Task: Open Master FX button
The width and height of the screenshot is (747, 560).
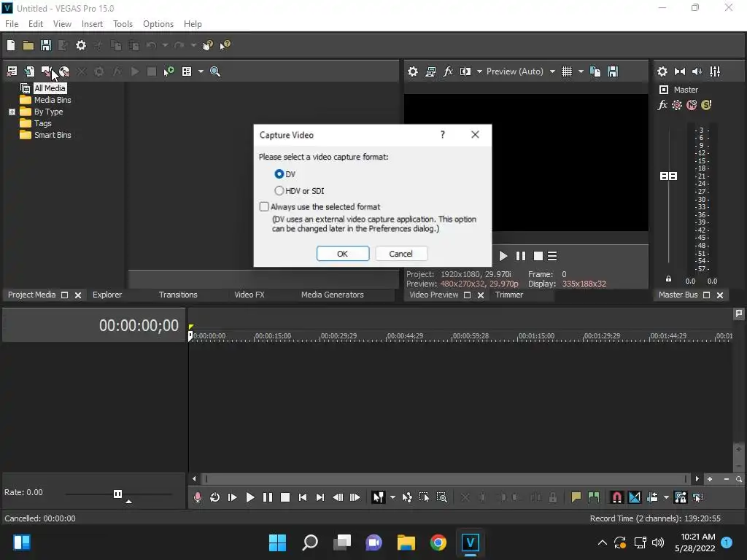Action: pyautogui.click(x=662, y=105)
